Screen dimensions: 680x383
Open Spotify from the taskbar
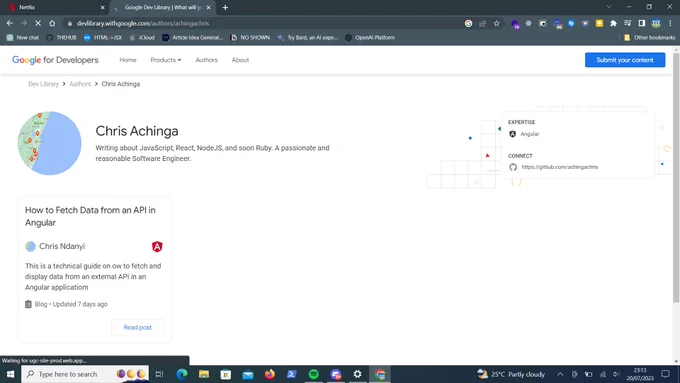click(314, 374)
